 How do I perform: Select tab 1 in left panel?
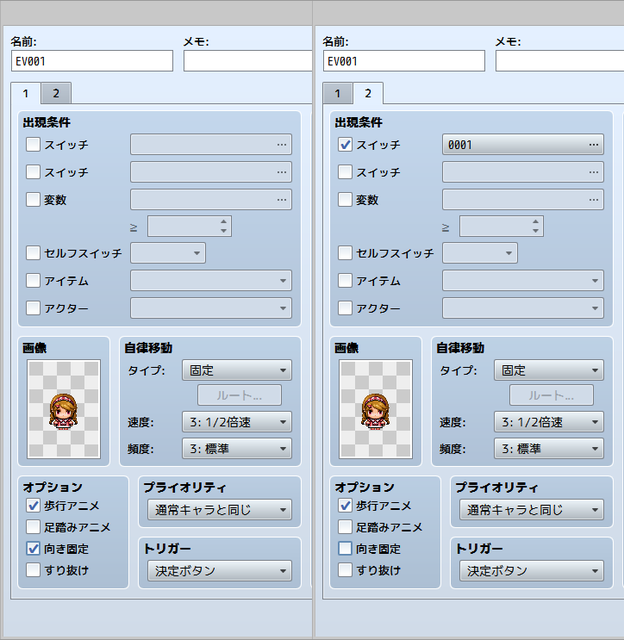coord(25,93)
